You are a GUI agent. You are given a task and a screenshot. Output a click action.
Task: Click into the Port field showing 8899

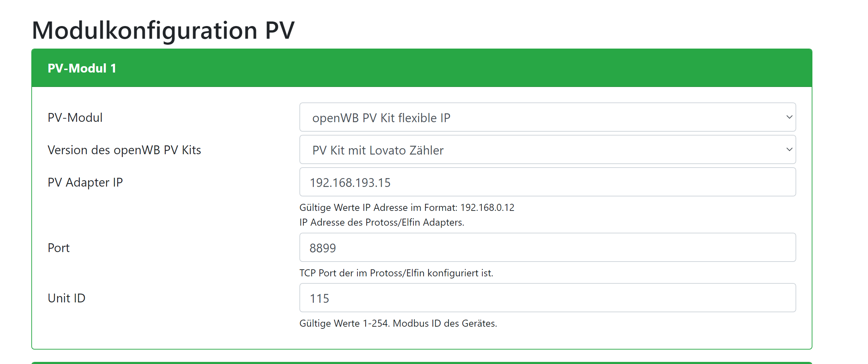[x=547, y=247]
